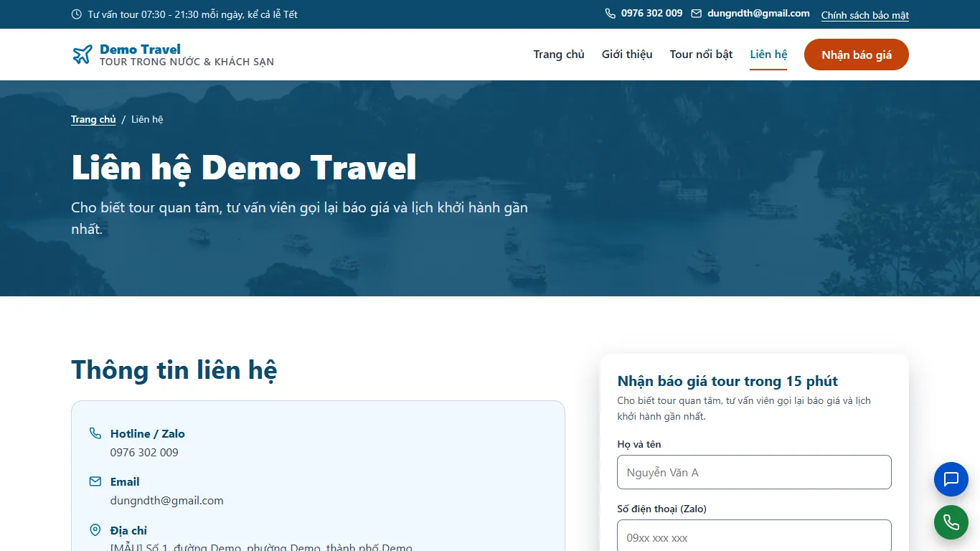This screenshot has height=551, width=980.
Task: Click Demo Travel brand name link
Action: click(140, 49)
